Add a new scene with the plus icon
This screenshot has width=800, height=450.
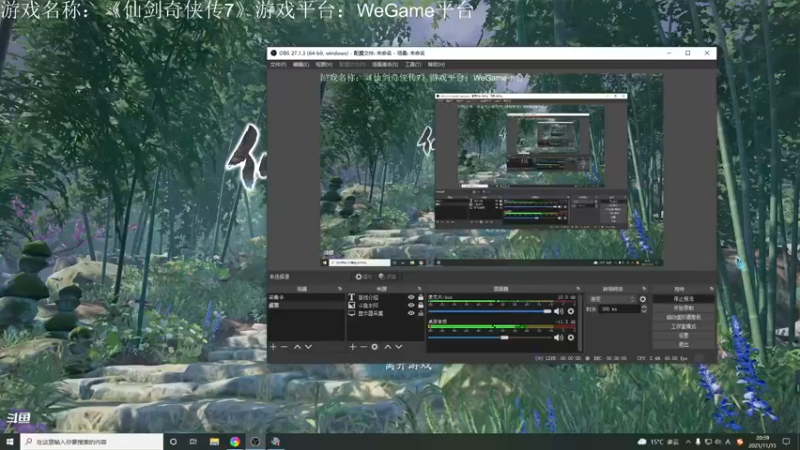273,347
